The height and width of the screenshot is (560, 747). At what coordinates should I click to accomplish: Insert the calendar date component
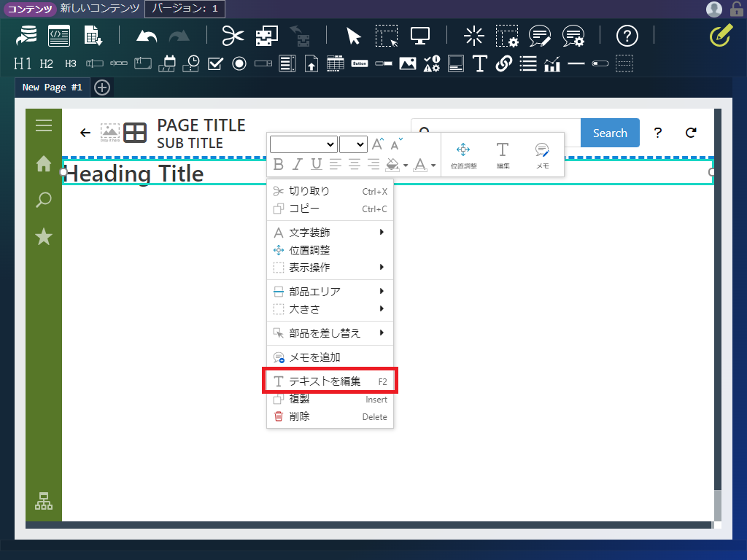coord(167,63)
